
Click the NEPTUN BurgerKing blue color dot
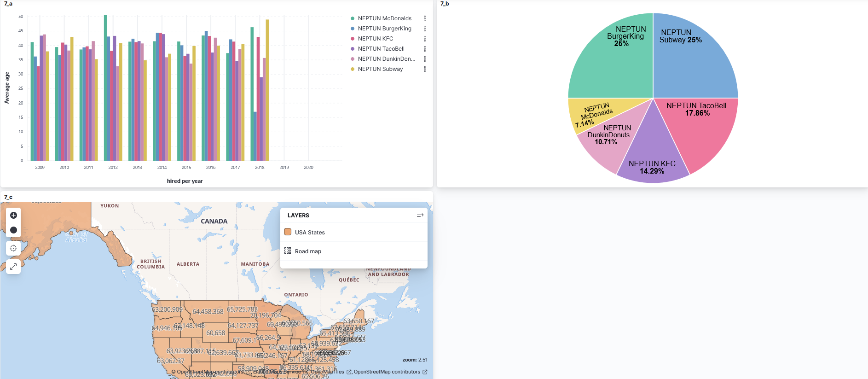pyautogui.click(x=353, y=29)
